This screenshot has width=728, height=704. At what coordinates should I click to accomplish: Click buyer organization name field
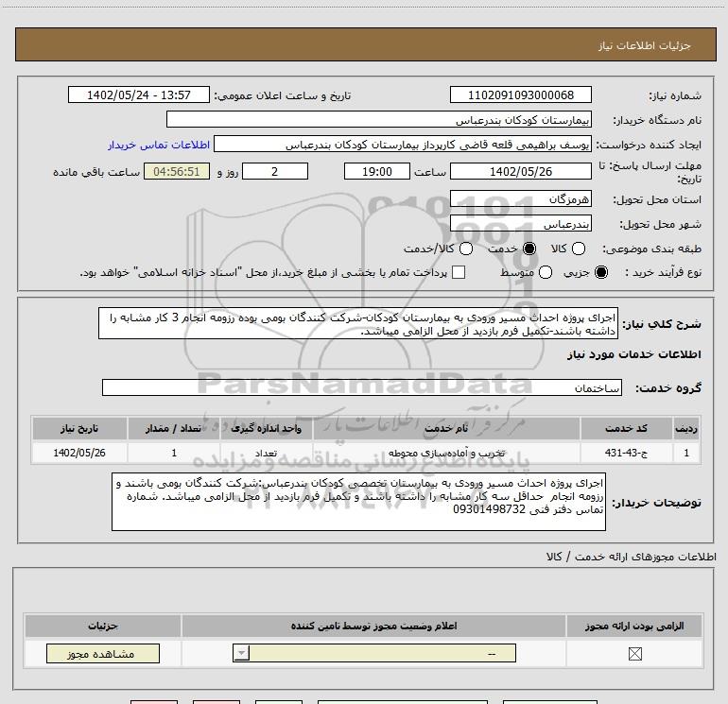pos(379,120)
